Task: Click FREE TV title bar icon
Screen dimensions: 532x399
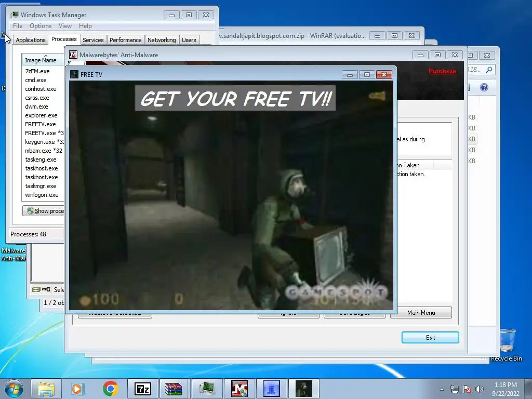Action: coord(74,74)
